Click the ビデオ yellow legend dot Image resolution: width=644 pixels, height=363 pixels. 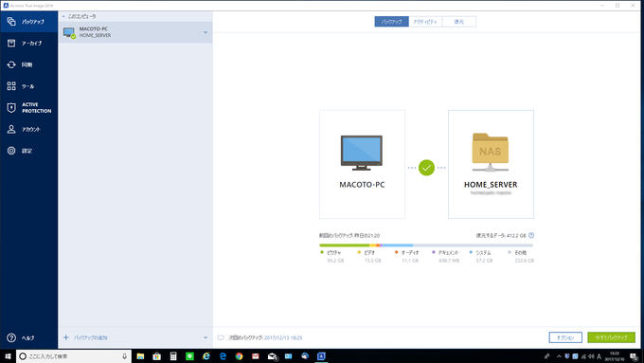tap(359, 252)
